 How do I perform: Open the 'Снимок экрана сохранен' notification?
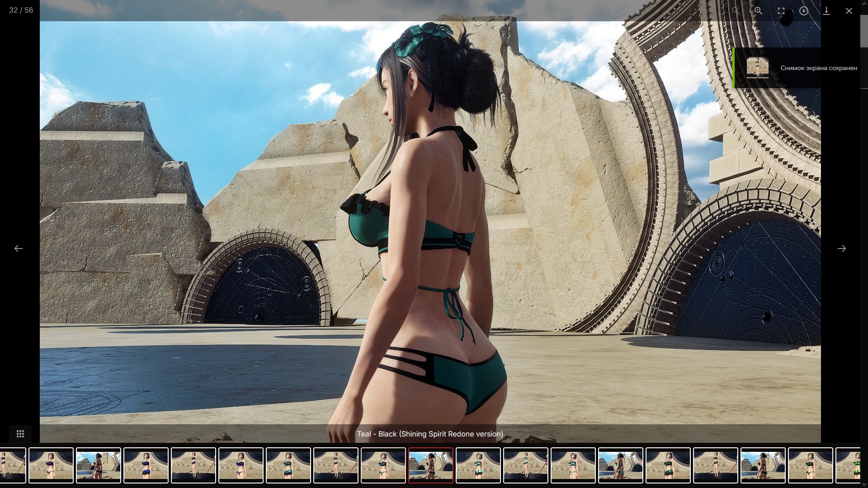pos(796,68)
